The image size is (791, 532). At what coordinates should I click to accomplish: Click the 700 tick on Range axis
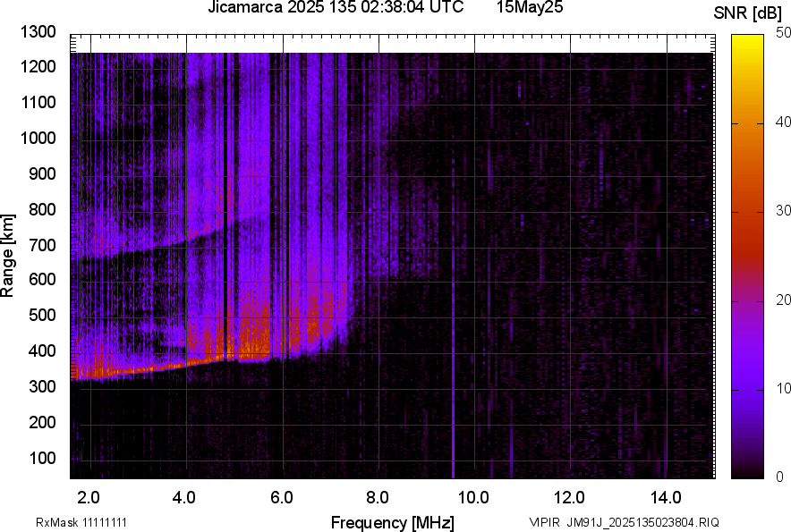coord(43,245)
